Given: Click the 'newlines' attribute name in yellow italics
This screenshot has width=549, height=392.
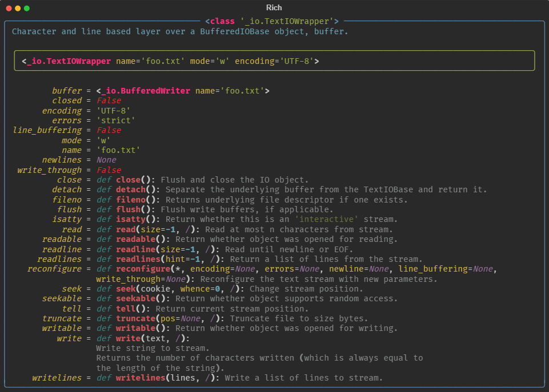Looking at the screenshot, I should pyautogui.click(x=62, y=160).
